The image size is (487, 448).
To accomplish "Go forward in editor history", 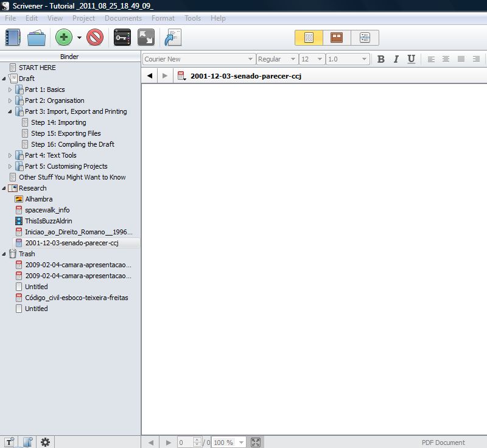I will pos(165,75).
